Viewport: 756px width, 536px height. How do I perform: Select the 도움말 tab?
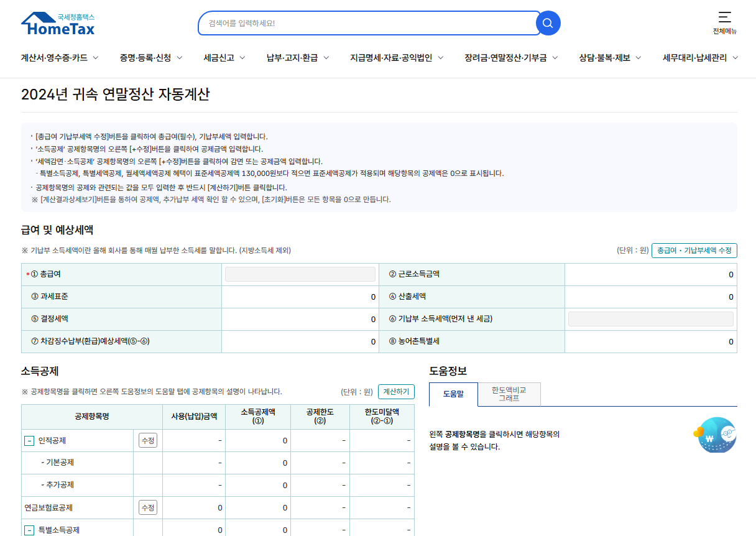[452, 394]
